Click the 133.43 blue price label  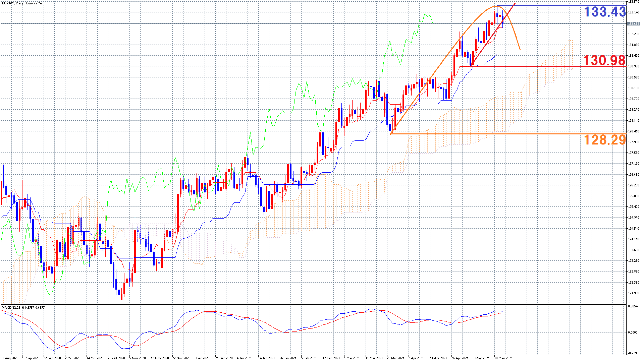(604, 12)
